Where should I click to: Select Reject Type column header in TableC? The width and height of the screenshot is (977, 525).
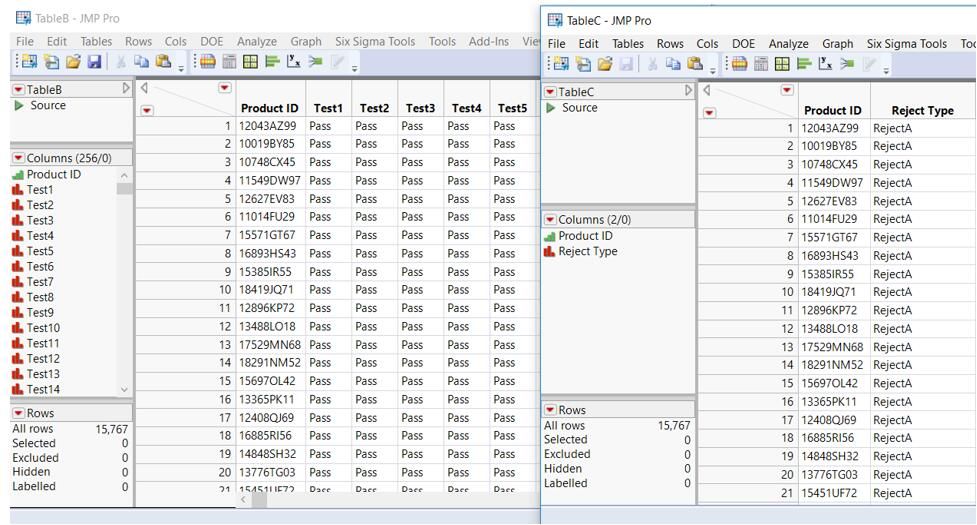(x=922, y=110)
